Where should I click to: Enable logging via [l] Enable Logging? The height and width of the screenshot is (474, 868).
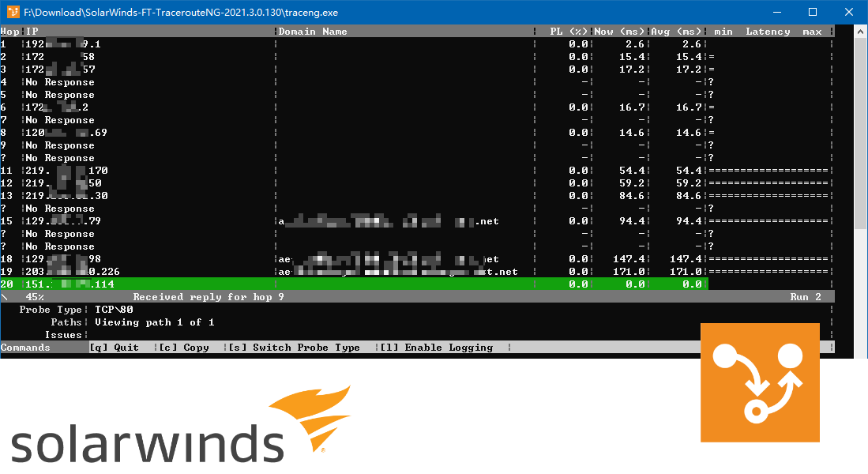pos(436,348)
